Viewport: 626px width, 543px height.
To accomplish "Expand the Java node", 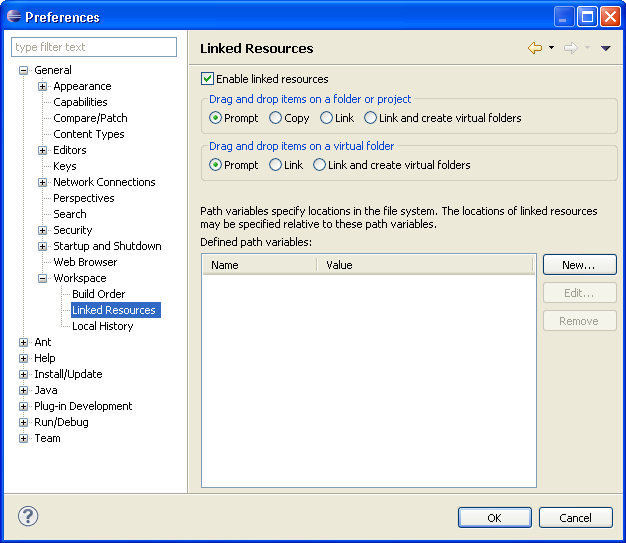I will point(24,390).
